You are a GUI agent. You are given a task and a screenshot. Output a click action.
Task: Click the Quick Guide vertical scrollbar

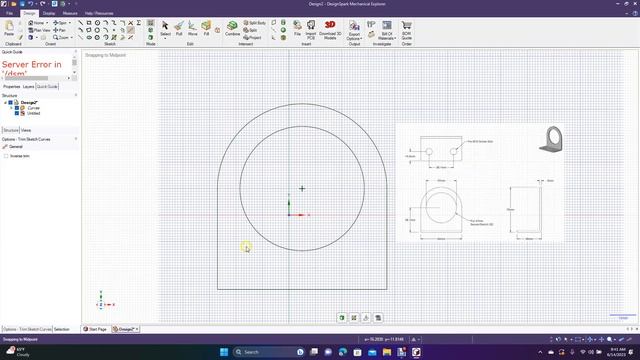click(74, 62)
